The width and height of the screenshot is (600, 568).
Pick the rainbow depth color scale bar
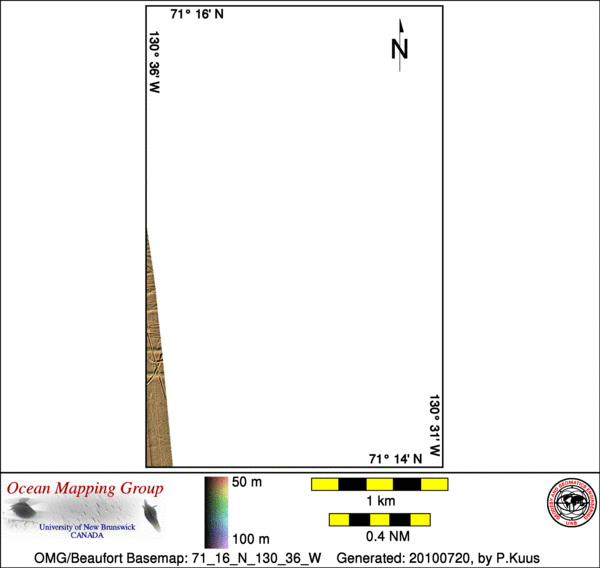pos(216,511)
